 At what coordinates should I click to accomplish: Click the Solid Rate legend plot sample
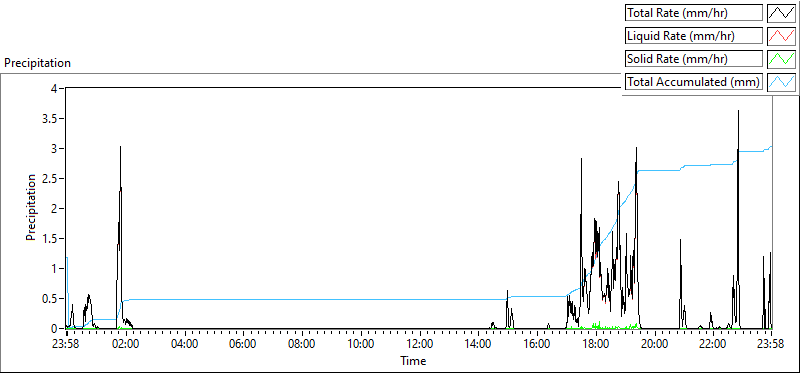pyautogui.click(x=781, y=59)
